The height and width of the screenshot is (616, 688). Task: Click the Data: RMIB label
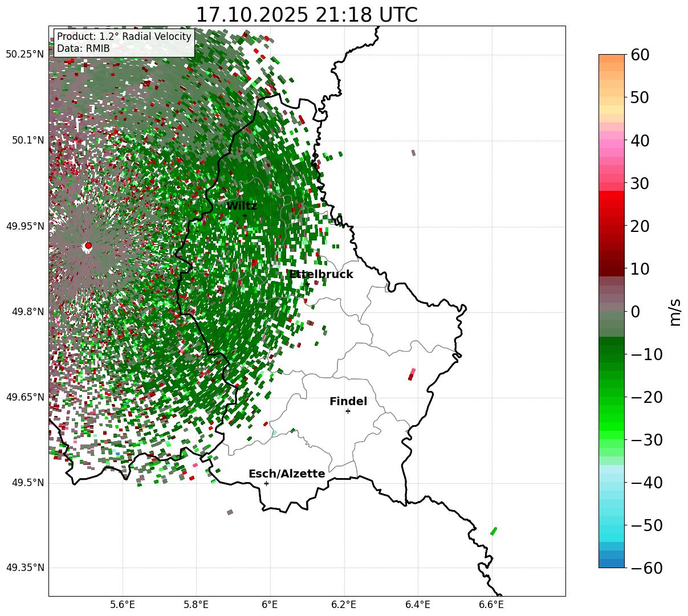tap(83, 48)
